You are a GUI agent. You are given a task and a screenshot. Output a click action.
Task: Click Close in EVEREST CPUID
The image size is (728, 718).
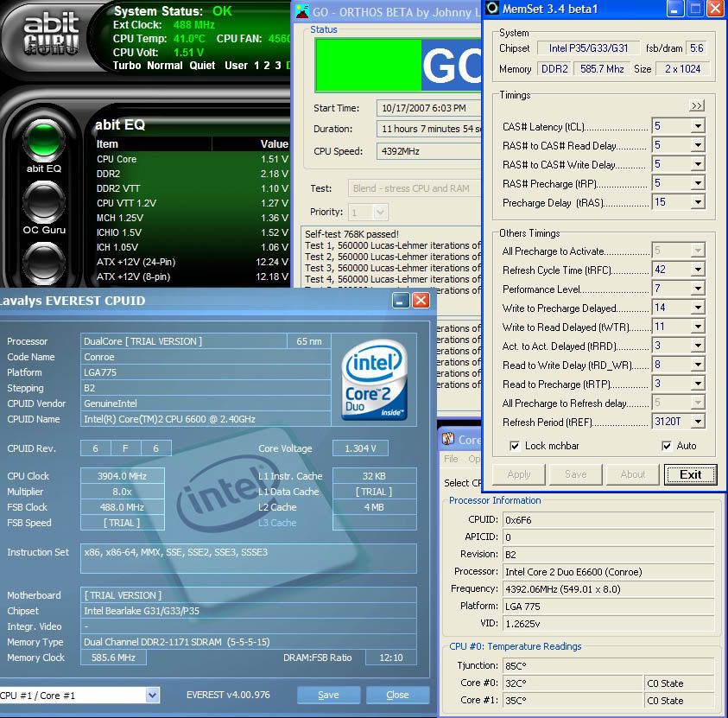[x=397, y=696]
